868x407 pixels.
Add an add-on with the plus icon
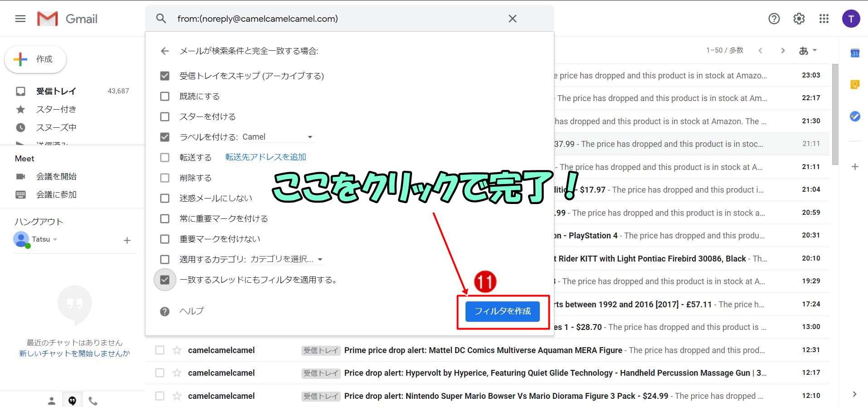click(855, 167)
